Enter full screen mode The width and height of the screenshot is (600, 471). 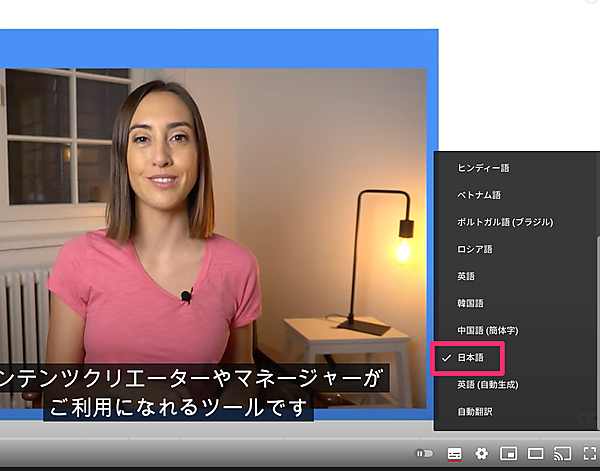coord(589,454)
